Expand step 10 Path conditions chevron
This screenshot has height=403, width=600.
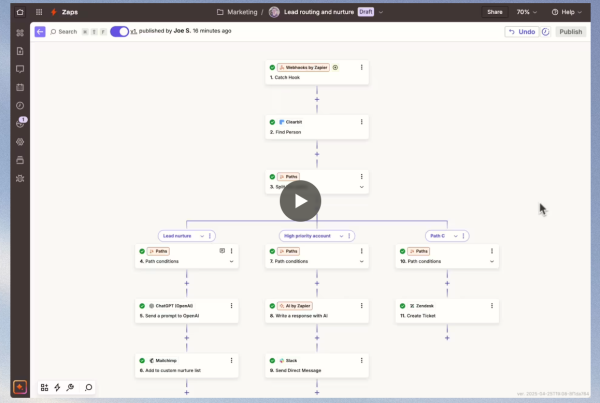tap(492, 261)
